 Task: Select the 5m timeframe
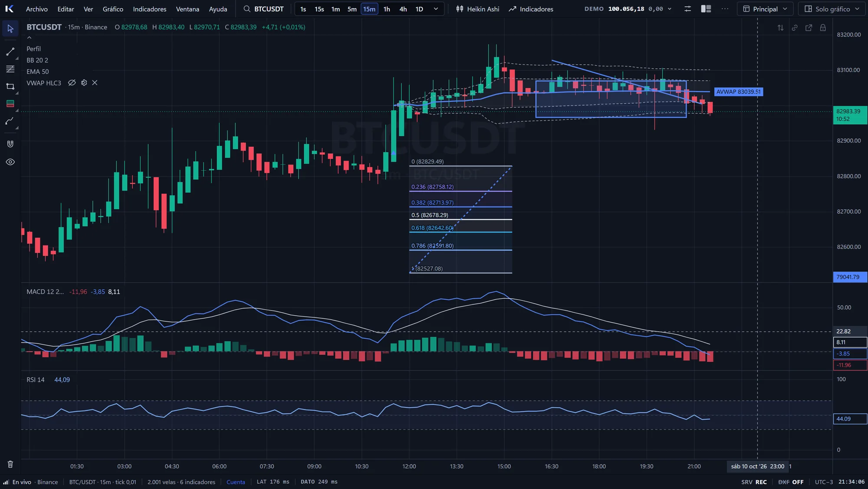click(x=352, y=9)
